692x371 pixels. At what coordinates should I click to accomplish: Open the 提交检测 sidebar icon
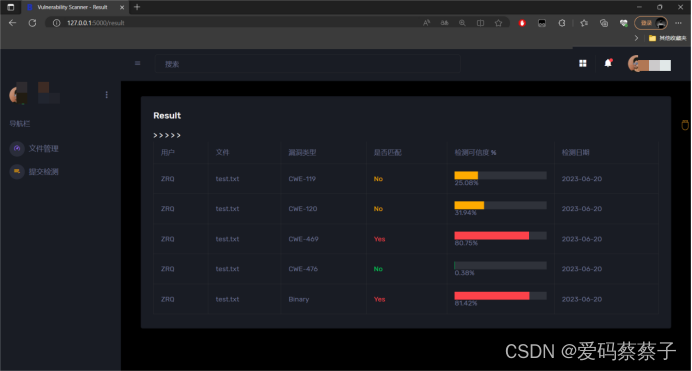pos(17,172)
